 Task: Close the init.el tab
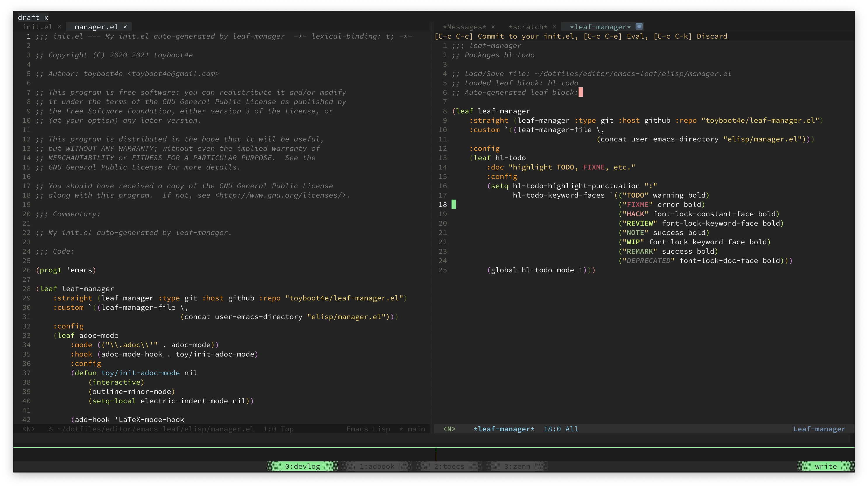(59, 27)
